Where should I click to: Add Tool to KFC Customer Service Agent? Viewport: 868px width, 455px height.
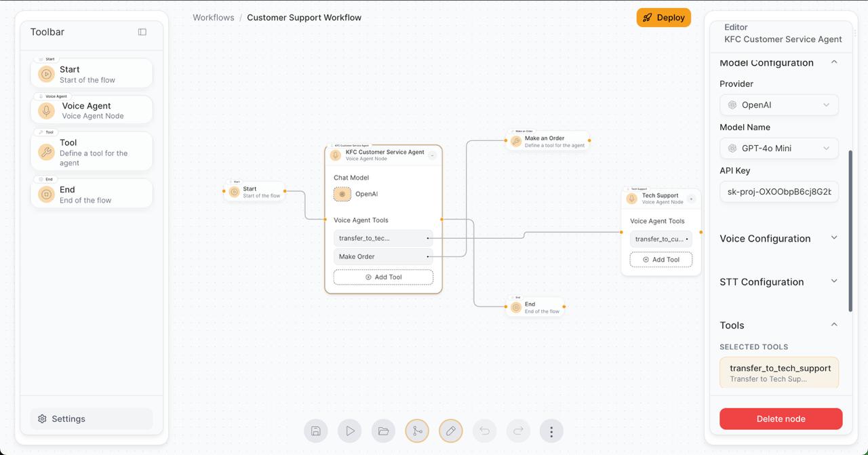383,277
